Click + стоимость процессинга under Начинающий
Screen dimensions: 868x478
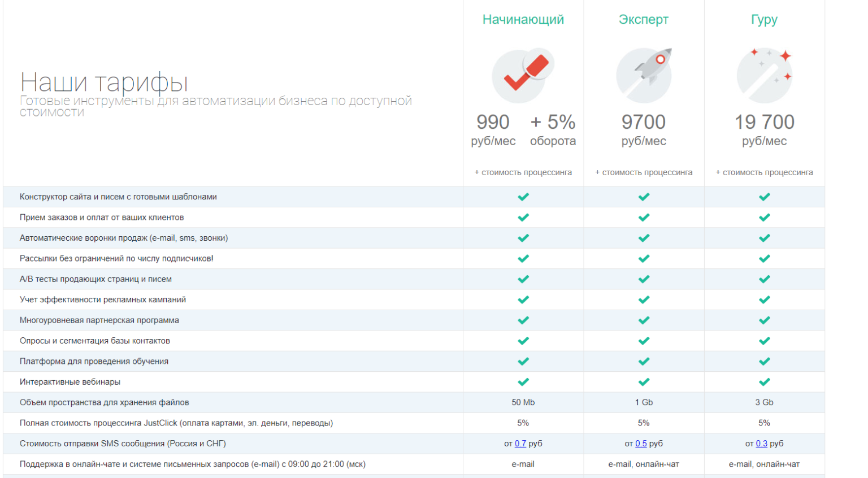(x=523, y=172)
